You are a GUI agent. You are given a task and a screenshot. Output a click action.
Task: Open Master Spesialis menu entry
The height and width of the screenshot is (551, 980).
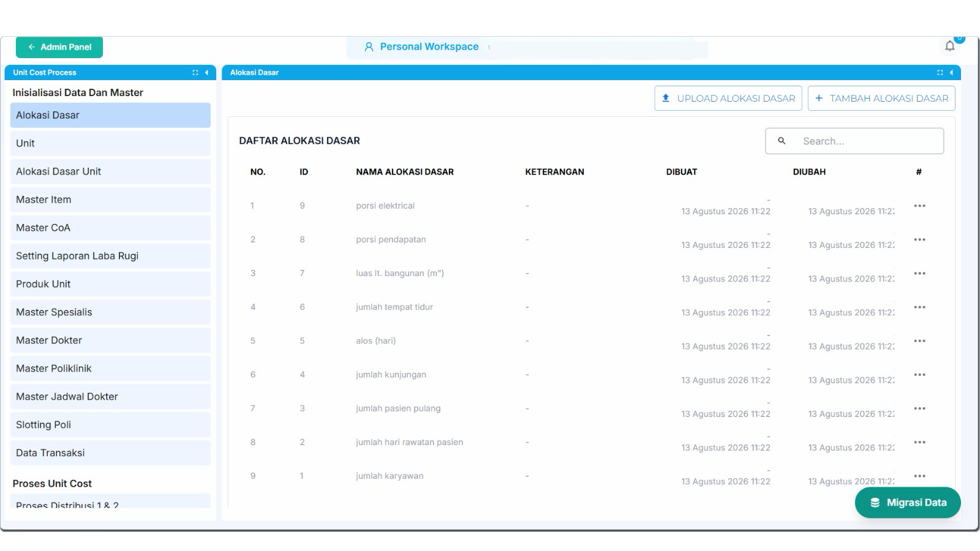coord(110,312)
